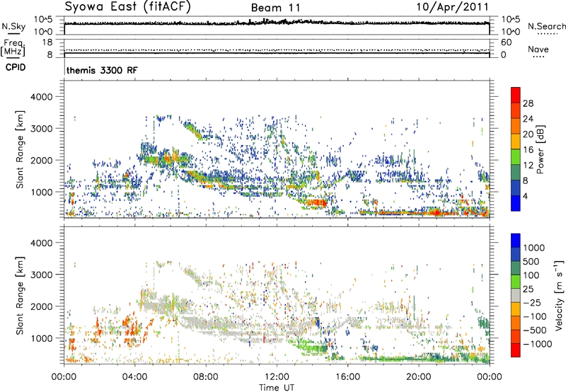Image resolution: width=566 pixels, height=392 pixels.
Task: Click the '500' label on Velocity colorbar
Action: click(533, 261)
